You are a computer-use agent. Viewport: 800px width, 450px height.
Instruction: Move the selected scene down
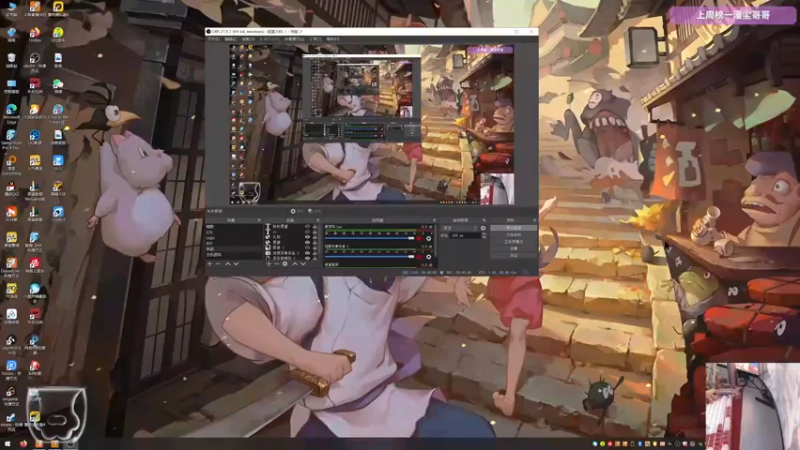[236, 264]
